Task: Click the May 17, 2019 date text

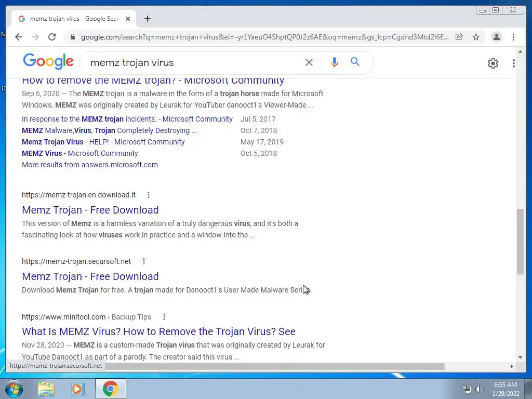Action: pyautogui.click(x=262, y=142)
